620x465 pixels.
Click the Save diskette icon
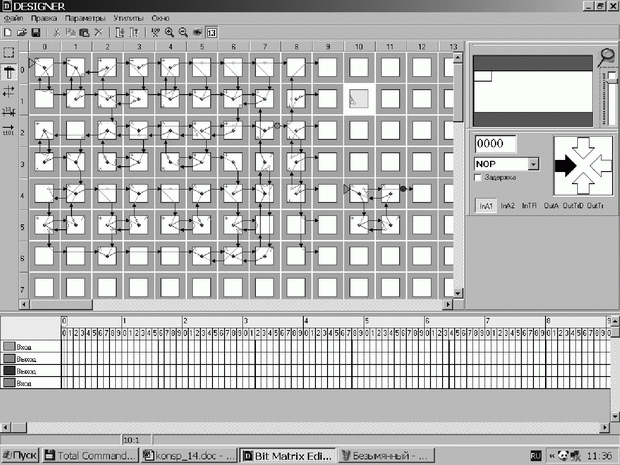pyautogui.click(x=36, y=32)
